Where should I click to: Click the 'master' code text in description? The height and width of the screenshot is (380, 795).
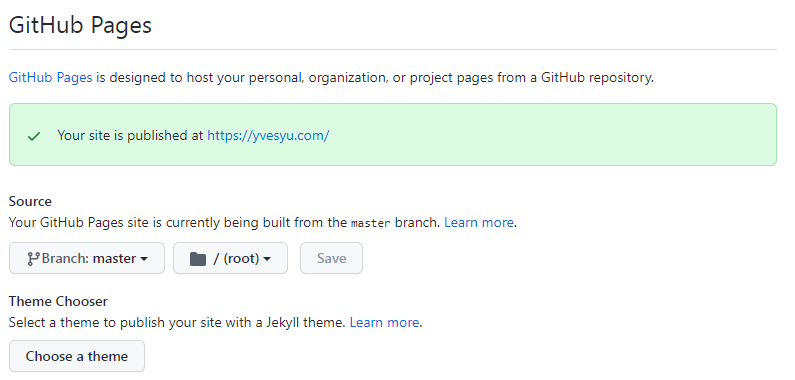pos(371,223)
